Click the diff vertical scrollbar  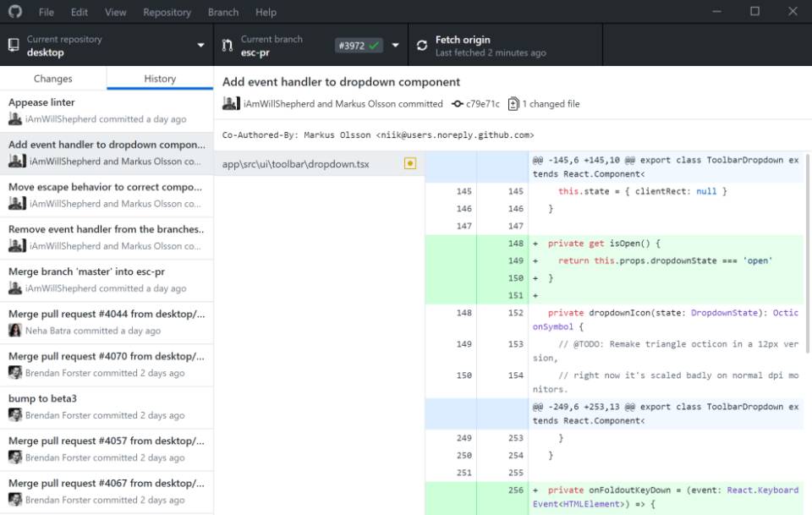click(807, 254)
